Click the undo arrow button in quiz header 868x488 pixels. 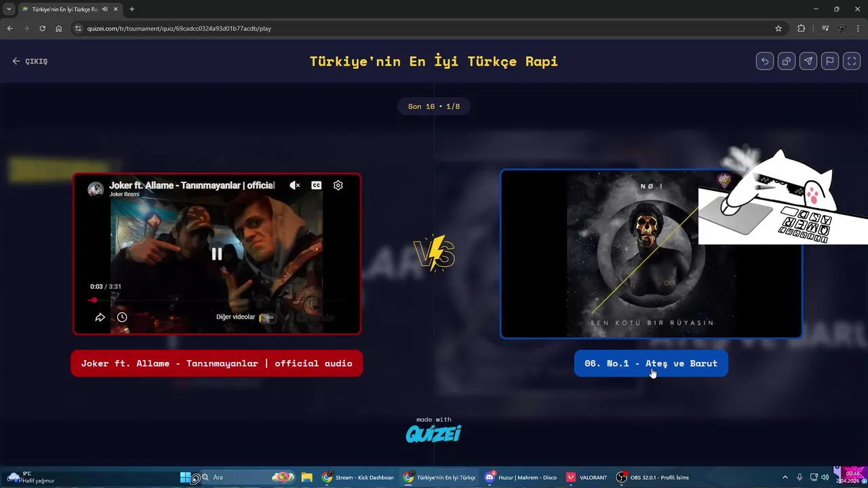[x=765, y=61]
